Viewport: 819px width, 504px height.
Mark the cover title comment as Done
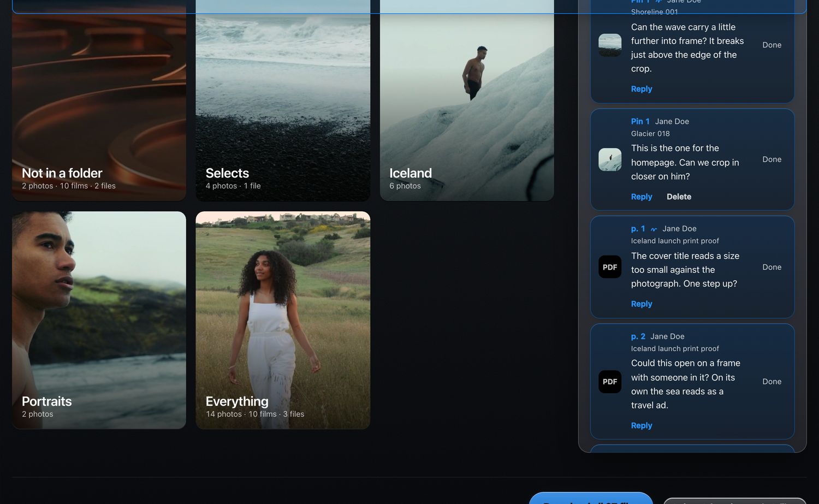pyautogui.click(x=772, y=267)
